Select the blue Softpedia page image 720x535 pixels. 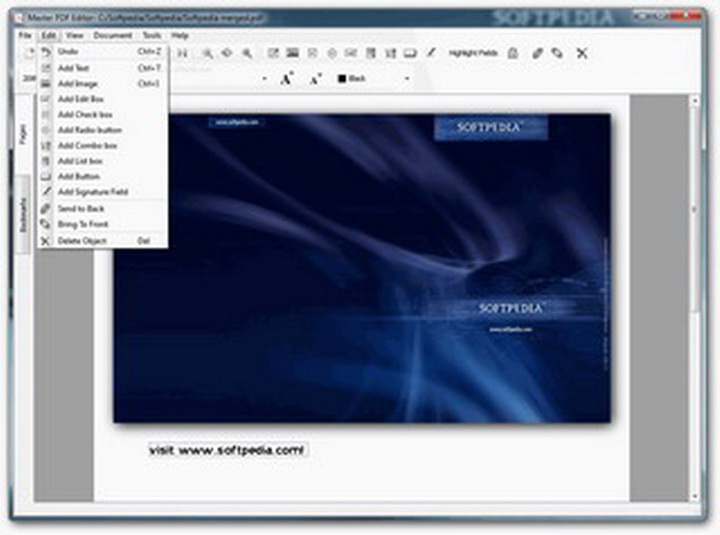click(363, 268)
